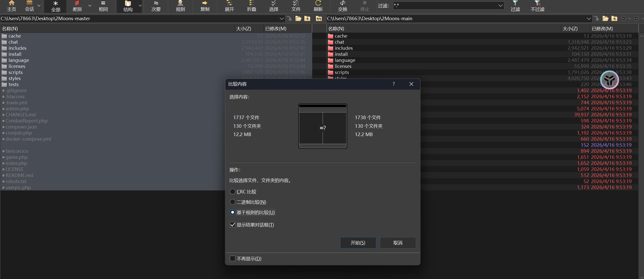Open left path history dropdown

282,18
